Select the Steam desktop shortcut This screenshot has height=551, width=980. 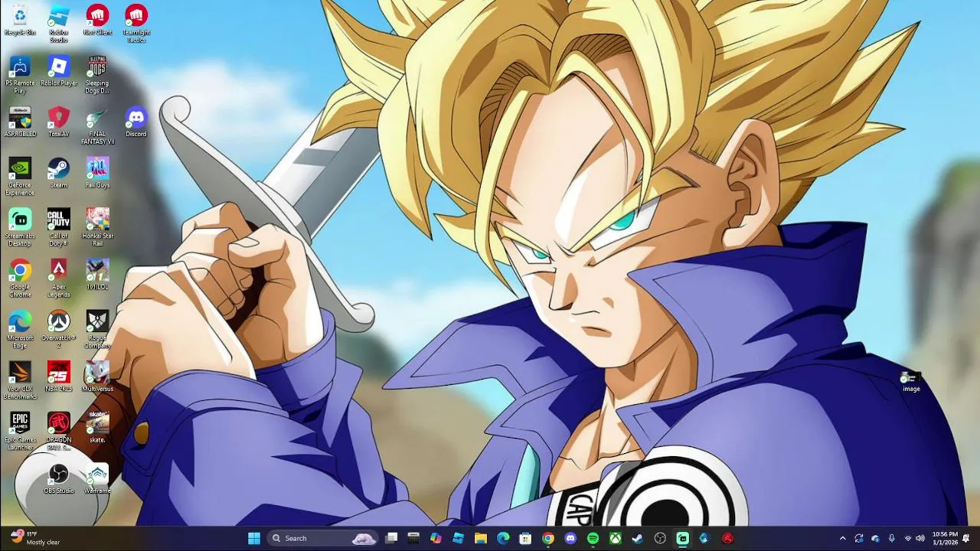coord(59,173)
